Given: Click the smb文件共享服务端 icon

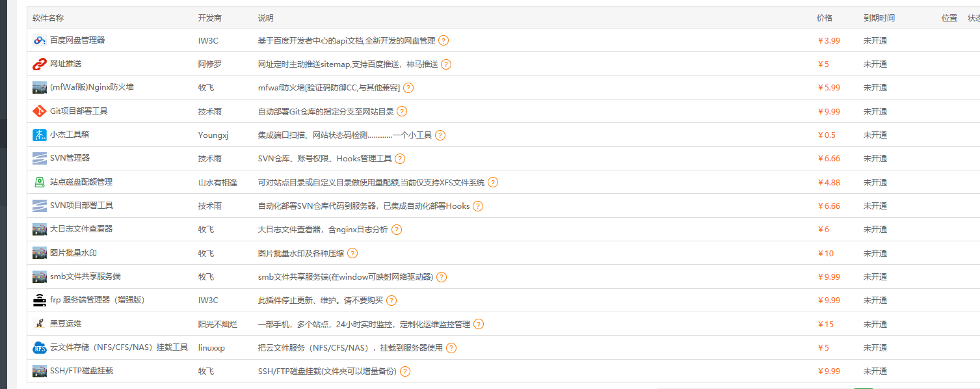Looking at the screenshot, I should pyautogui.click(x=39, y=276).
